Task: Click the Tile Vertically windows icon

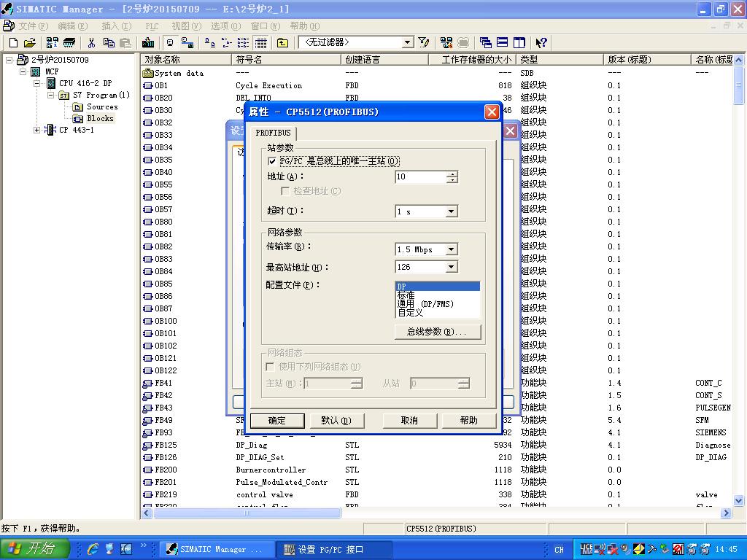Action: 519,43
